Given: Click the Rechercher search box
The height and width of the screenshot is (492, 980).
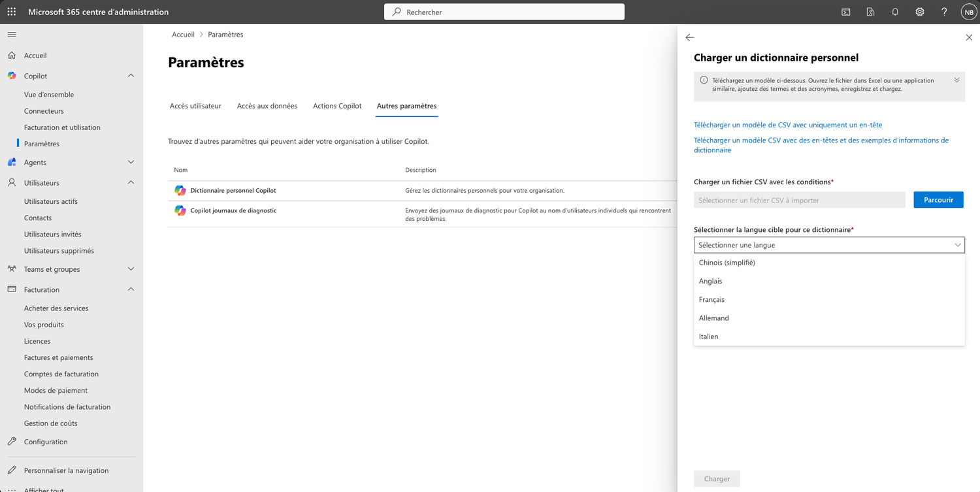Looking at the screenshot, I should pyautogui.click(x=504, y=12).
